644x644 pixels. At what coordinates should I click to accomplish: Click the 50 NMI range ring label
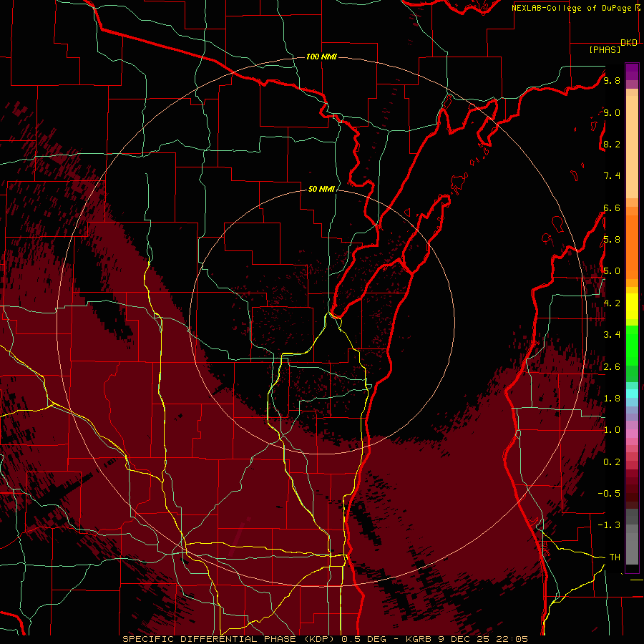click(x=321, y=189)
